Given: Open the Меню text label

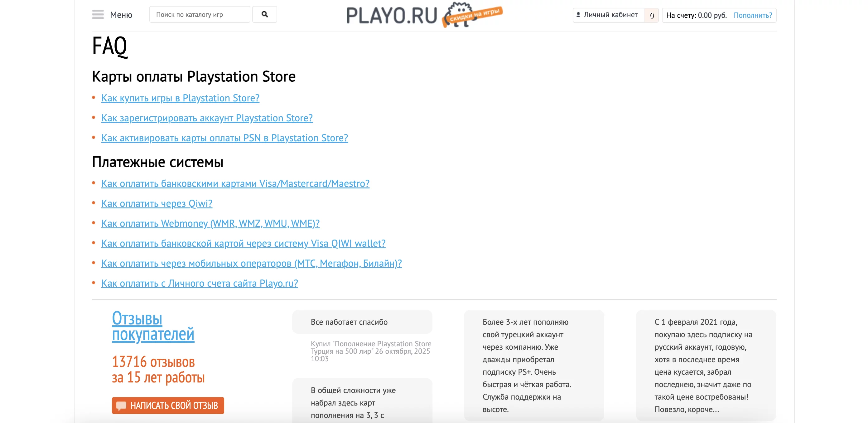Looking at the screenshot, I should pyautogui.click(x=121, y=15).
